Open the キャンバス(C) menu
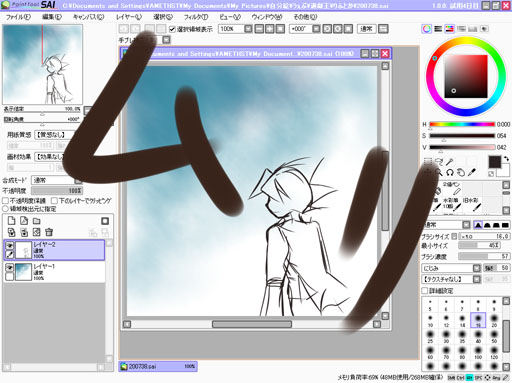The image size is (512, 383). point(89,17)
